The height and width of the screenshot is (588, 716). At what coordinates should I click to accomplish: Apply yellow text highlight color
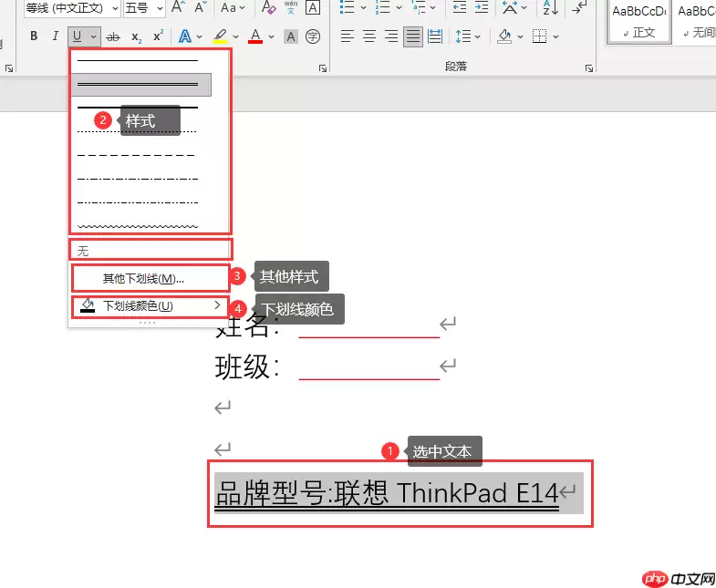coord(220,36)
